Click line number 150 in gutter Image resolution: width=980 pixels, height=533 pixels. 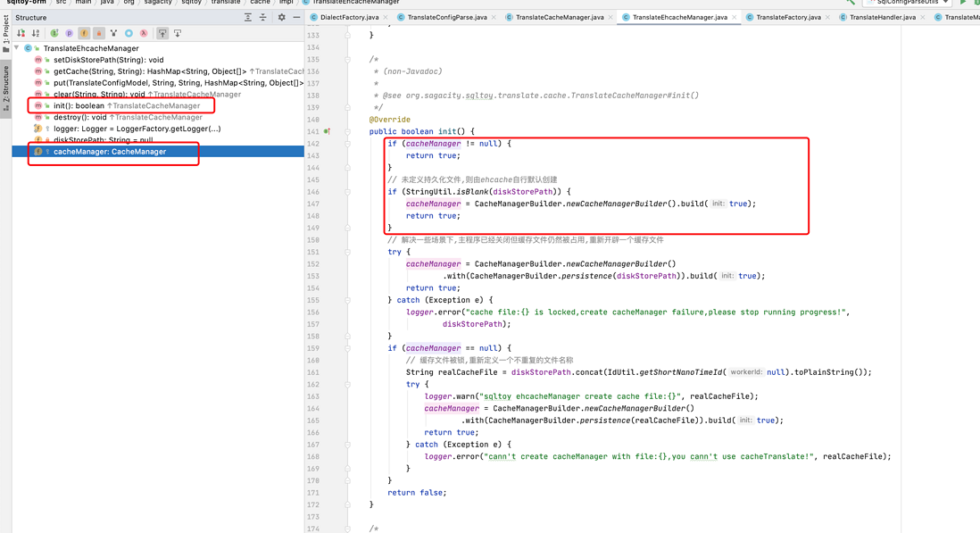[x=313, y=240]
